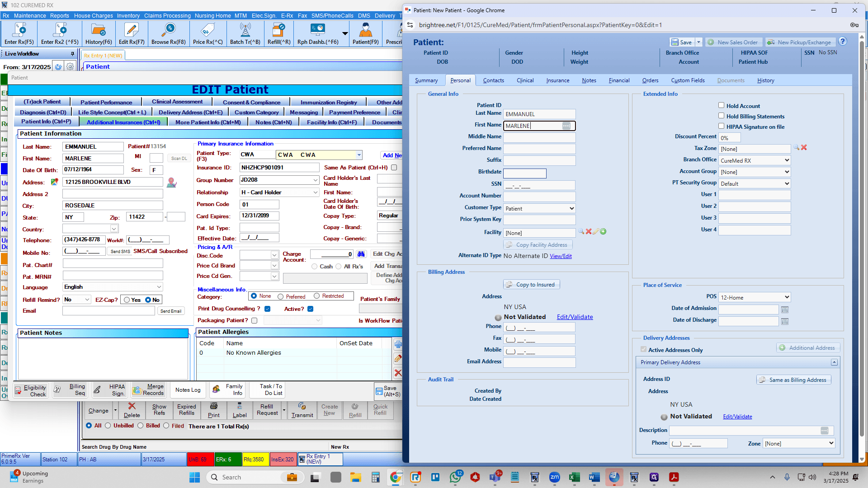The width and height of the screenshot is (868, 488).
Task: Uncheck Print Drug Counselling checkbox
Action: [267, 309]
